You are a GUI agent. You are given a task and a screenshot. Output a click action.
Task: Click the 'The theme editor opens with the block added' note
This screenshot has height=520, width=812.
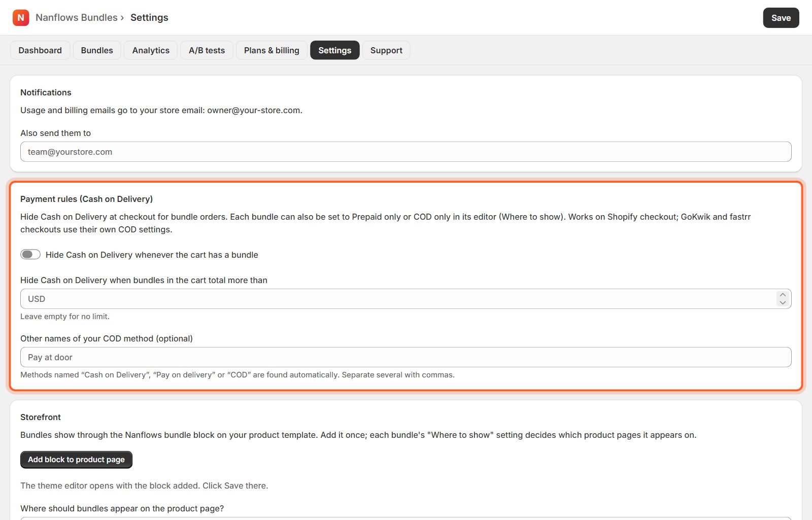(x=144, y=486)
